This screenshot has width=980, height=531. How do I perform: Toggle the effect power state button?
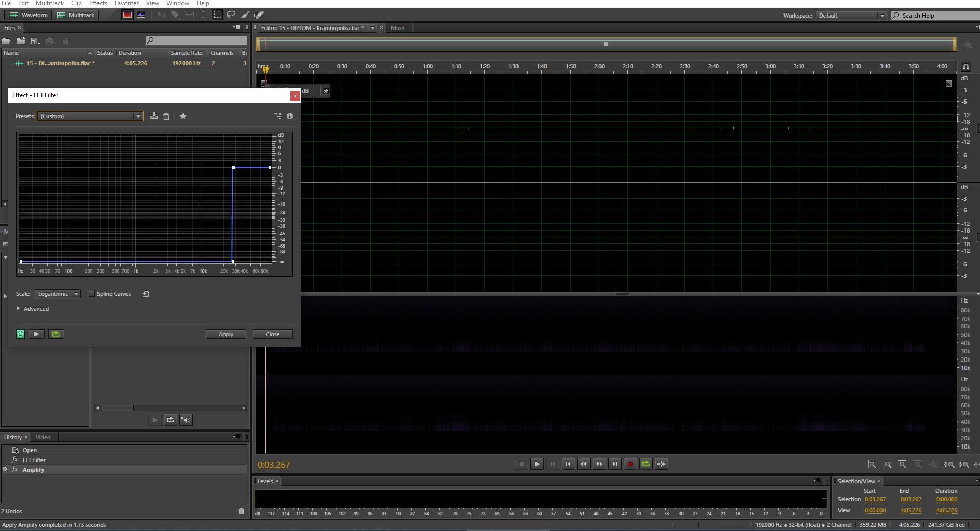point(20,334)
